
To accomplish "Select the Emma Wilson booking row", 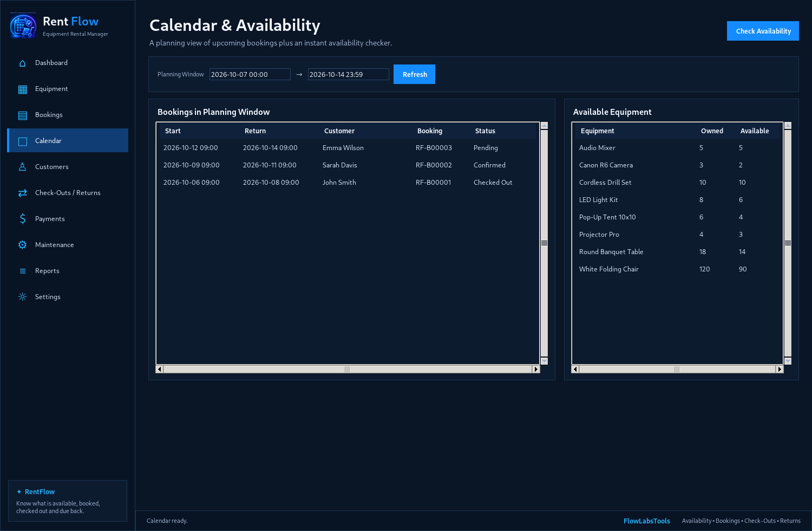I will tap(346, 148).
